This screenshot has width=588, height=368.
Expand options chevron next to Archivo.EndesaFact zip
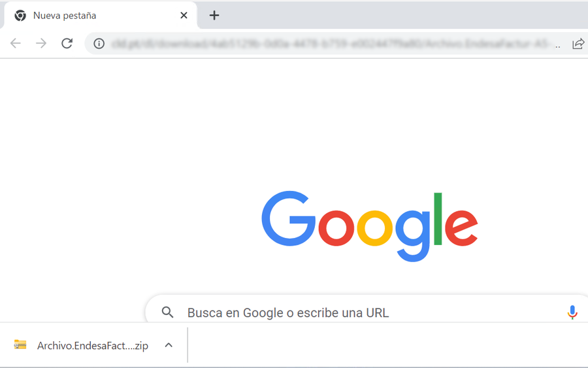coord(169,345)
